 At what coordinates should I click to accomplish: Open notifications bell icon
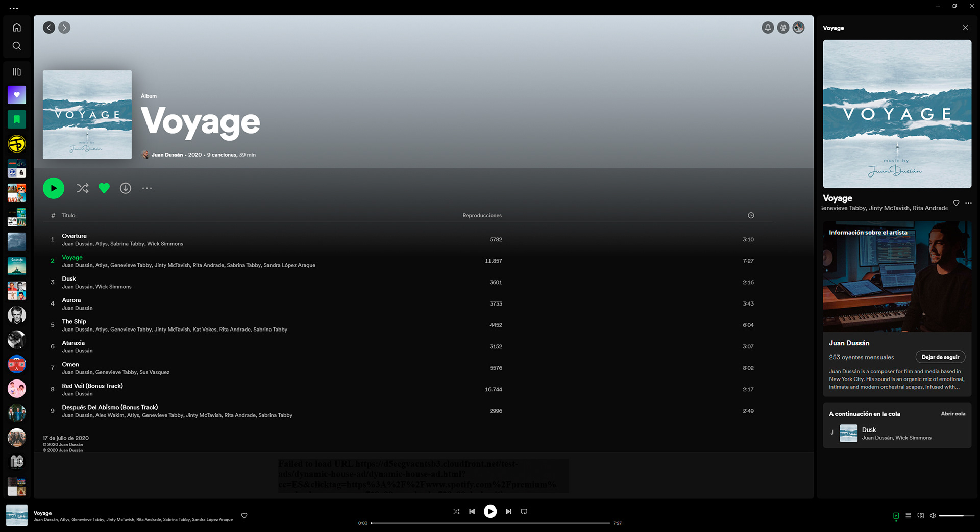[x=768, y=28]
